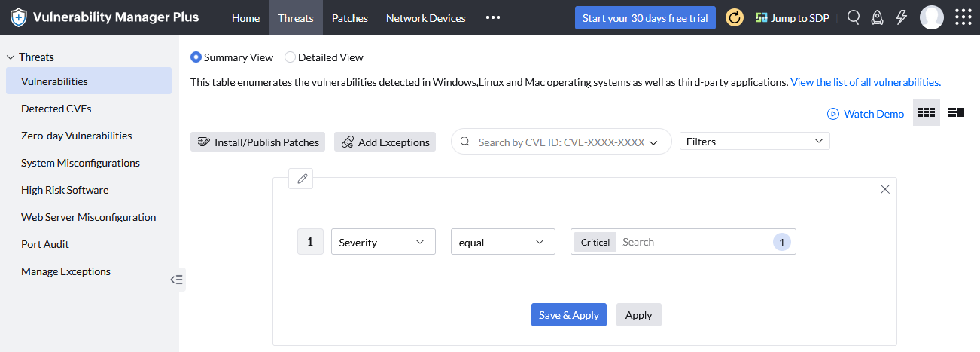Click the Save & Apply button
Image resolution: width=980 pixels, height=352 pixels.
point(569,314)
